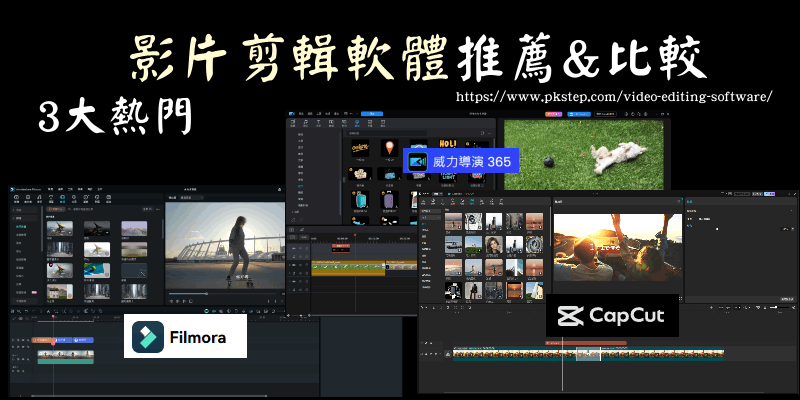Image resolution: width=800 pixels, height=400 pixels.
Task: Click the pkstep.com video-editing-software URL text
Action: click(x=614, y=97)
